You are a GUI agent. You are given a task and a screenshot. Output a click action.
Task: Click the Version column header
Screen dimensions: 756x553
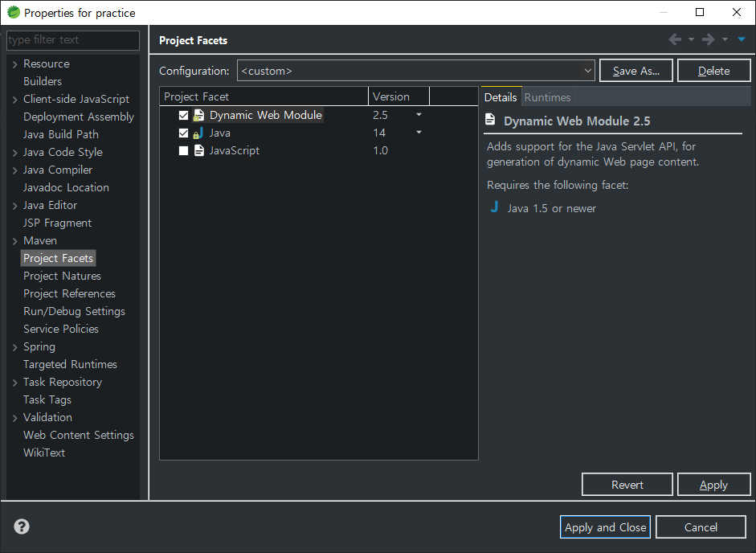pos(398,96)
